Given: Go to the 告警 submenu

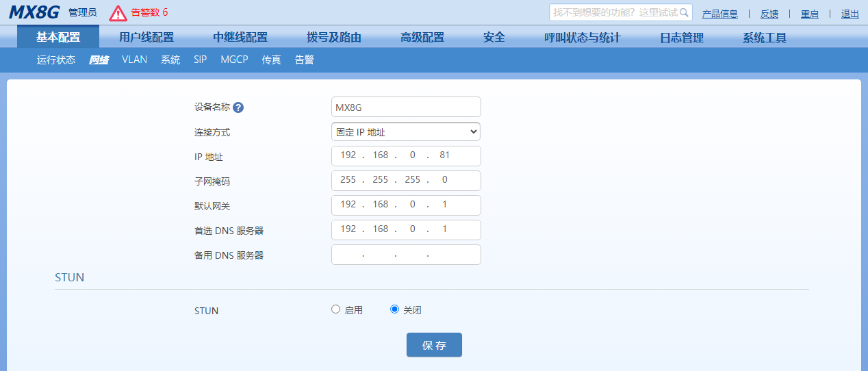Looking at the screenshot, I should pyautogui.click(x=305, y=60).
